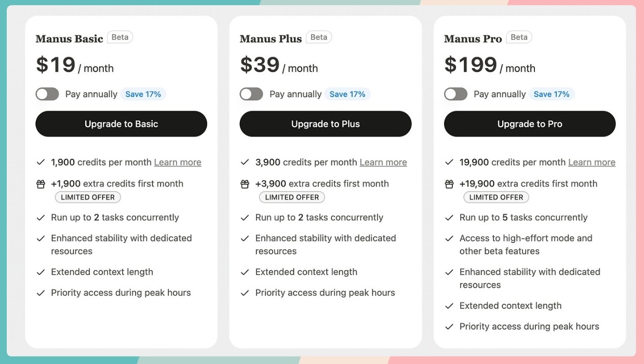
Task: Toggle Pay annually on Manus Plus
Action: click(x=251, y=94)
